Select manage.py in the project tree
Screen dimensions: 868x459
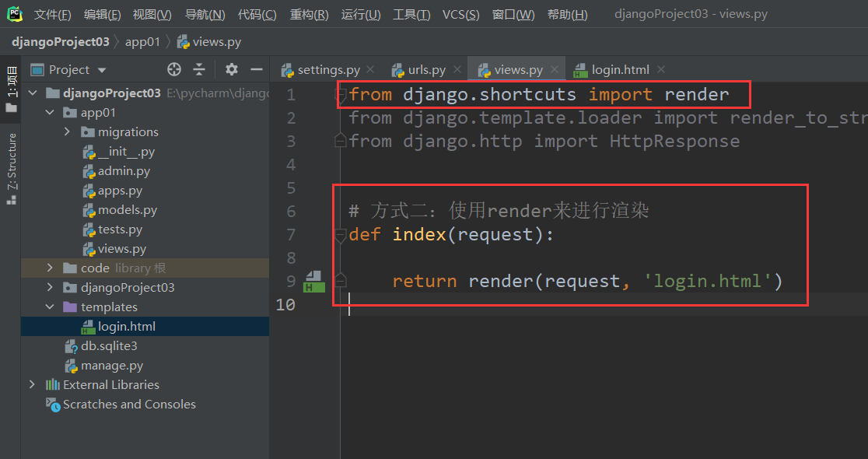pos(112,366)
